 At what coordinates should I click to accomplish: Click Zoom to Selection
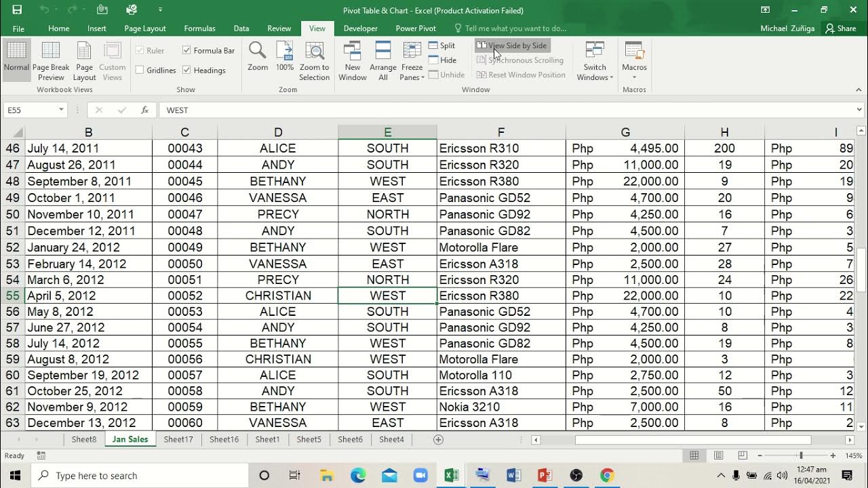[x=315, y=61]
